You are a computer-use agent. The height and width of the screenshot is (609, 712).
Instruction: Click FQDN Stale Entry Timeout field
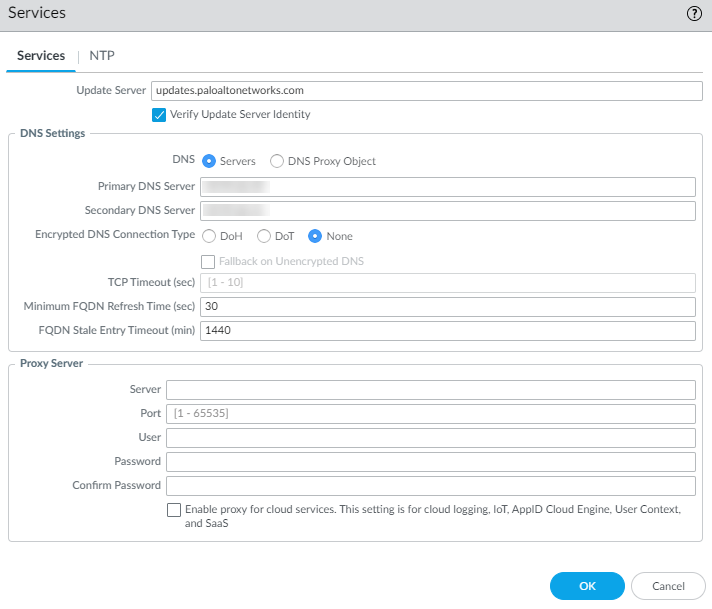pyautogui.click(x=447, y=331)
